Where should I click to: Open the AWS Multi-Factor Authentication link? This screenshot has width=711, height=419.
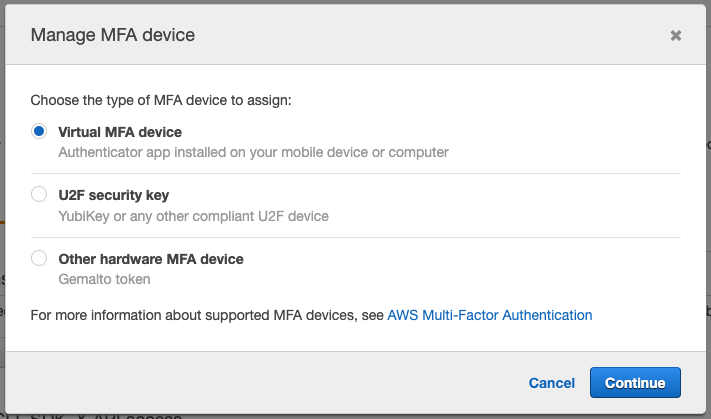click(x=489, y=315)
